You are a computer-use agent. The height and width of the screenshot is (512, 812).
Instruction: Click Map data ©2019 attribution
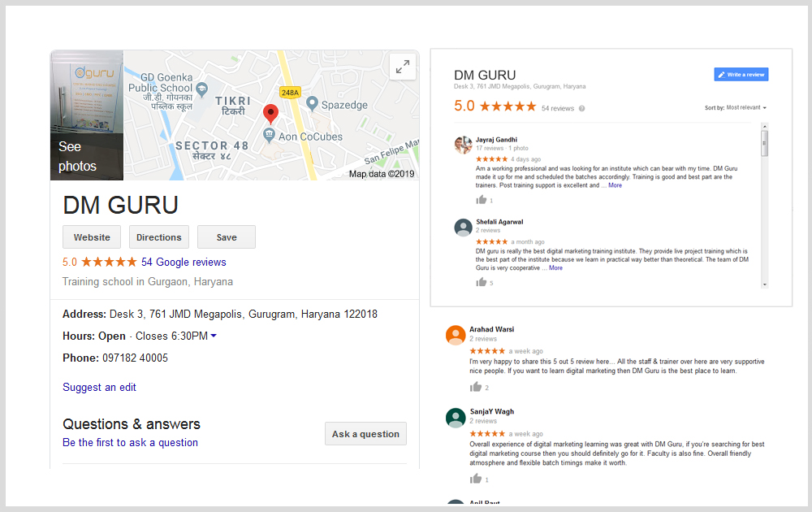(x=382, y=174)
